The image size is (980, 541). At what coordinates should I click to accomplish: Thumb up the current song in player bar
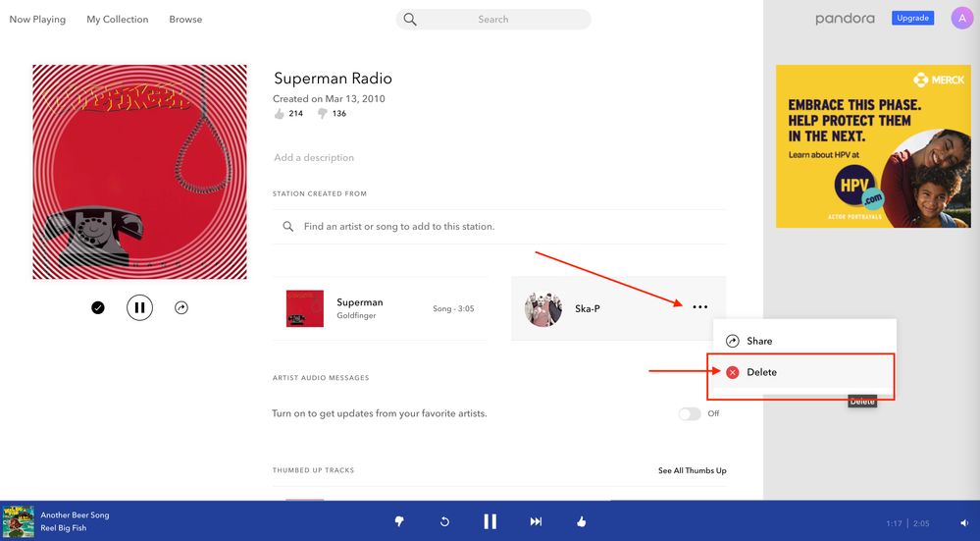[582, 521]
